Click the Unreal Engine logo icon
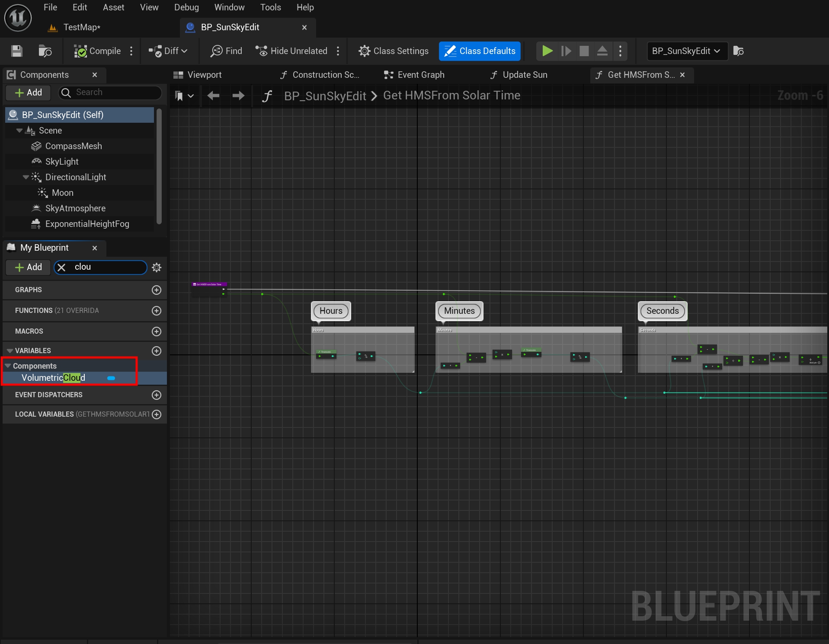The width and height of the screenshot is (829, 644). coord(18,18)
